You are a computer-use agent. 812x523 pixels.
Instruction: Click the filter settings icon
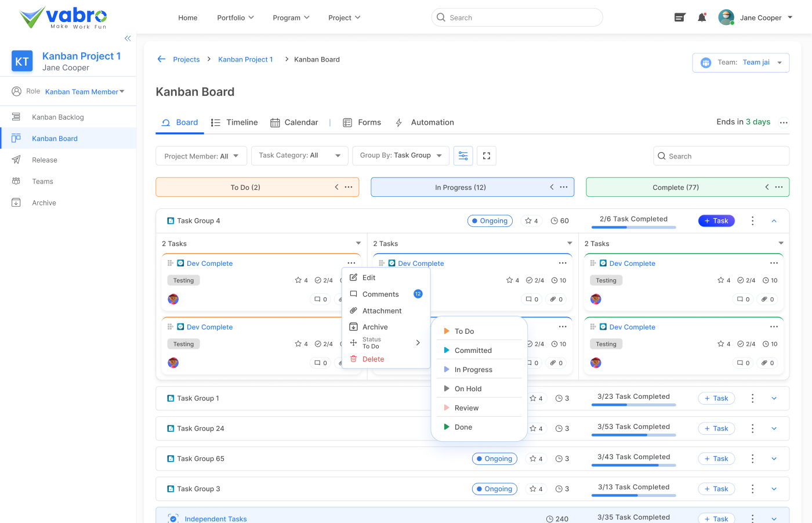463,156
